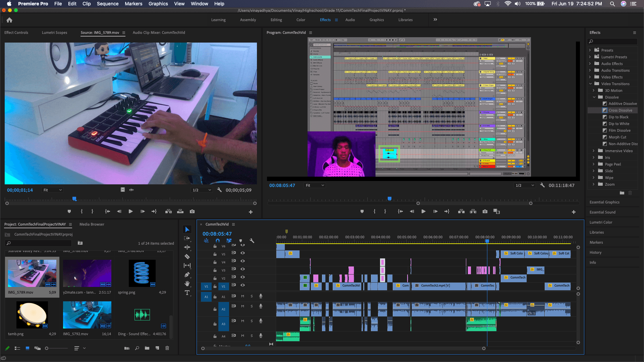The width and height of the screenshot is (644, 362).
Task: Click New Bin folder in Project panel
Action: pyautogui.click(x=147, y=348)
